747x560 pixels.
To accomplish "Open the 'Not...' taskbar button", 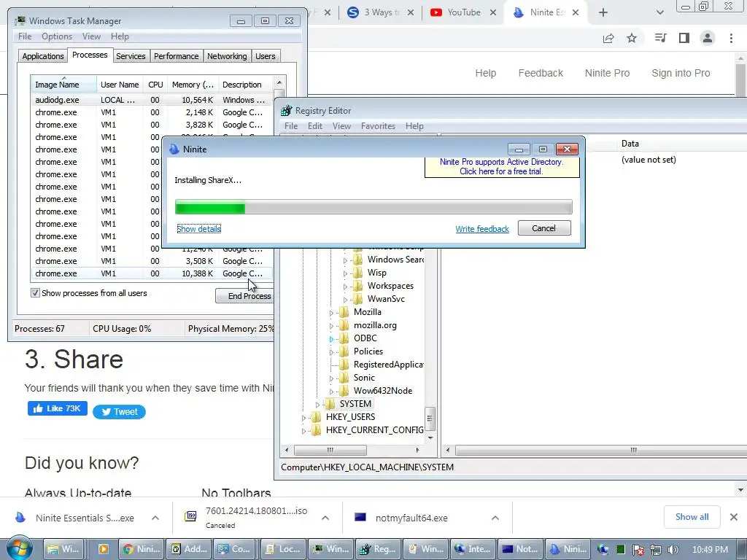I will 520,549.
